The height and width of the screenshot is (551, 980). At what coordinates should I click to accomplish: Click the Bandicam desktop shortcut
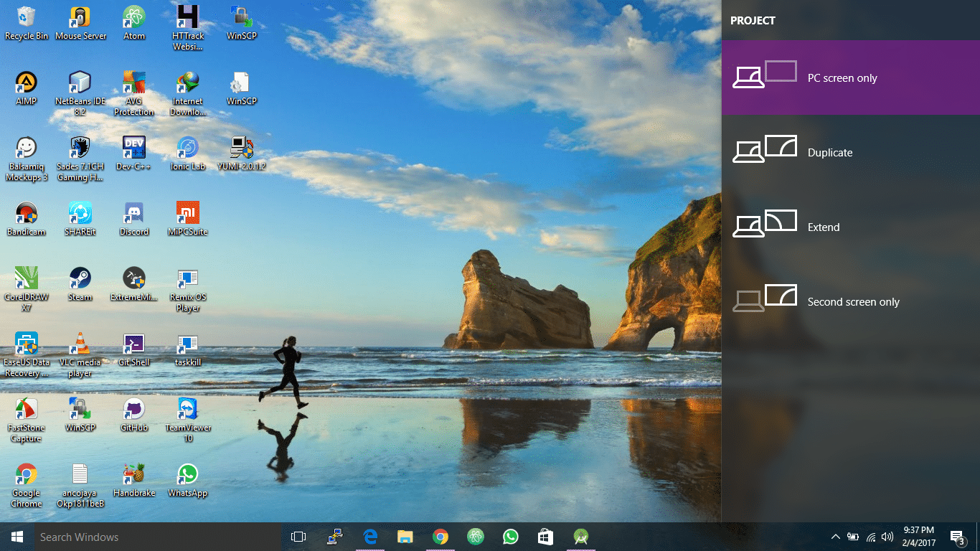click(27, 218)
